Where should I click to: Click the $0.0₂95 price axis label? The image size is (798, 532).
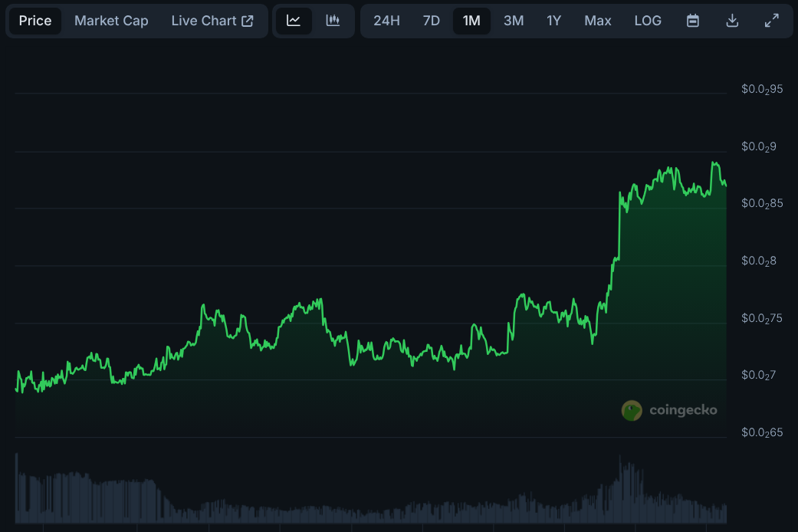762,89
